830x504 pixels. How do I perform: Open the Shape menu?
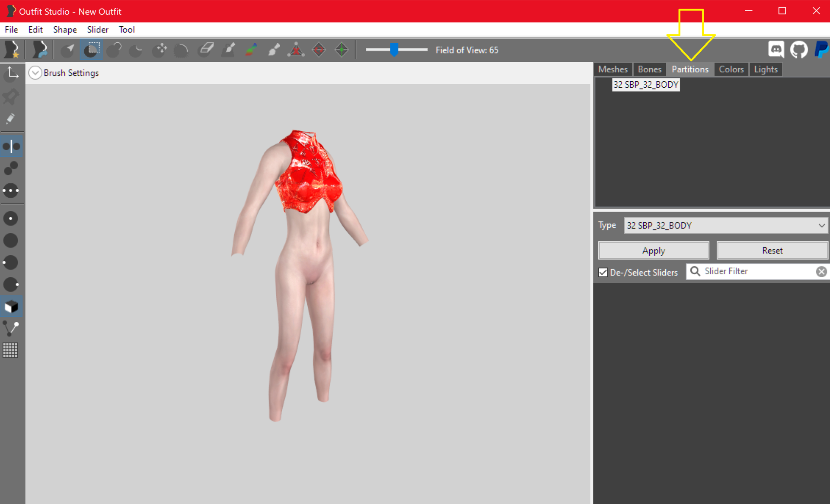click(x=65, y=30)
